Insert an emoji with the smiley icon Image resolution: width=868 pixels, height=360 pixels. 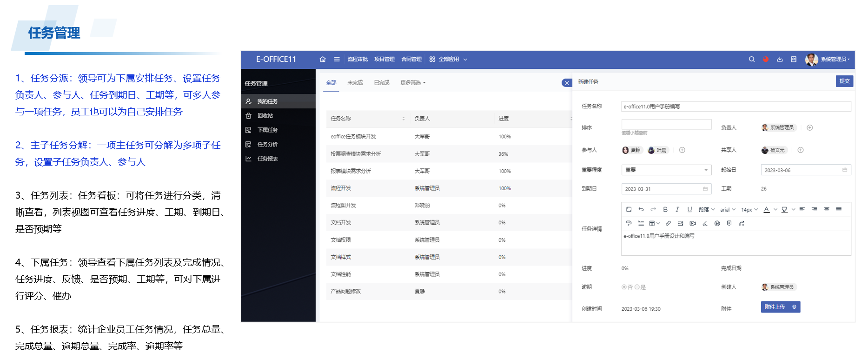tap(717, 223)
